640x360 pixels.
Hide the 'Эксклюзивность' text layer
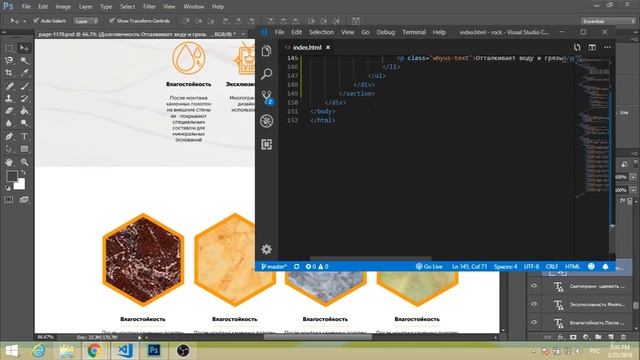click(534, 304)
